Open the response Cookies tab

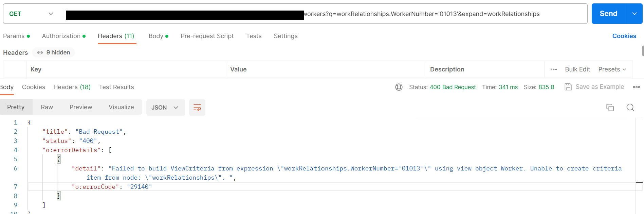point(34,87)
